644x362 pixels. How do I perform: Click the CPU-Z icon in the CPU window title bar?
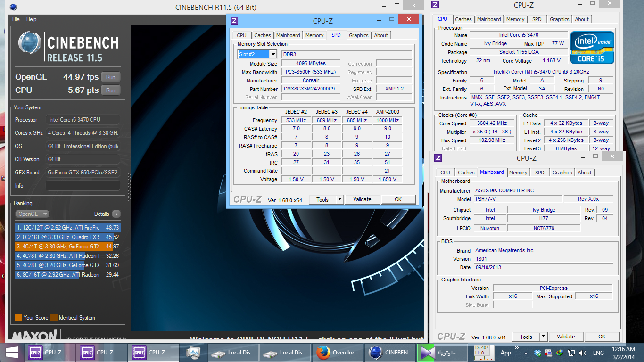pos(435,5)
